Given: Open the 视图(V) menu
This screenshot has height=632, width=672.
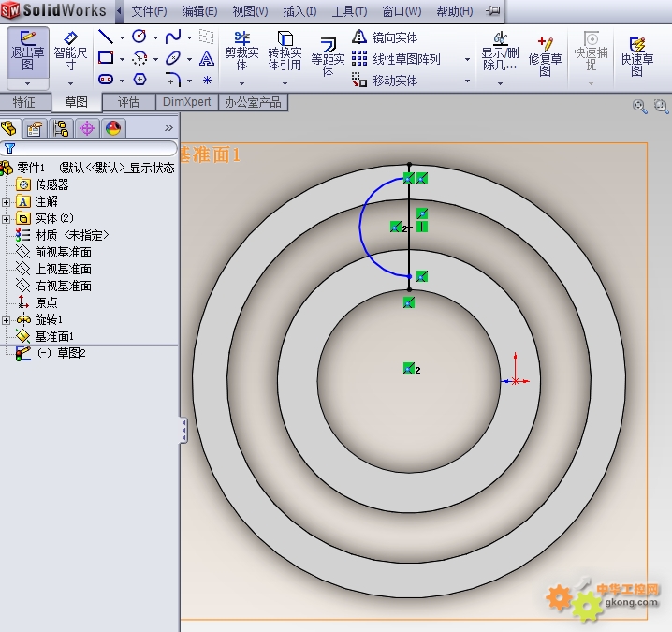Looking at the screenshot, I should 250,11.
